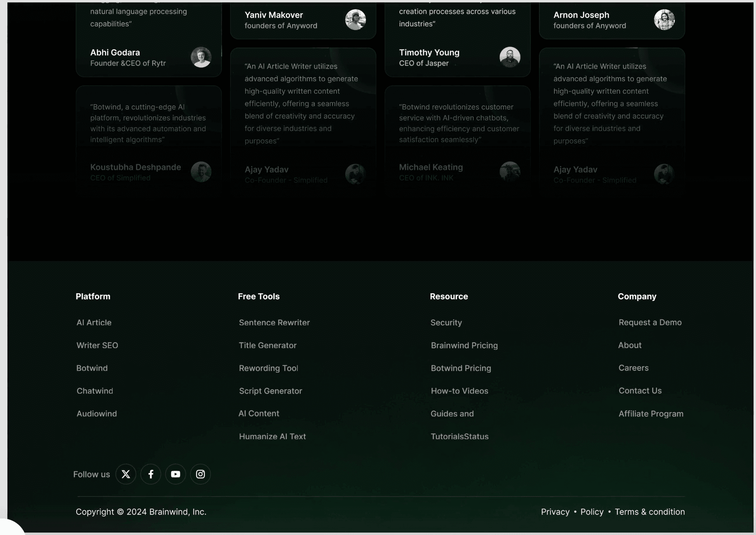This screenshot has width=756, height=535.
Task: Click Founder &CEO of Rytr text
Action: click(x=128, y=63)
